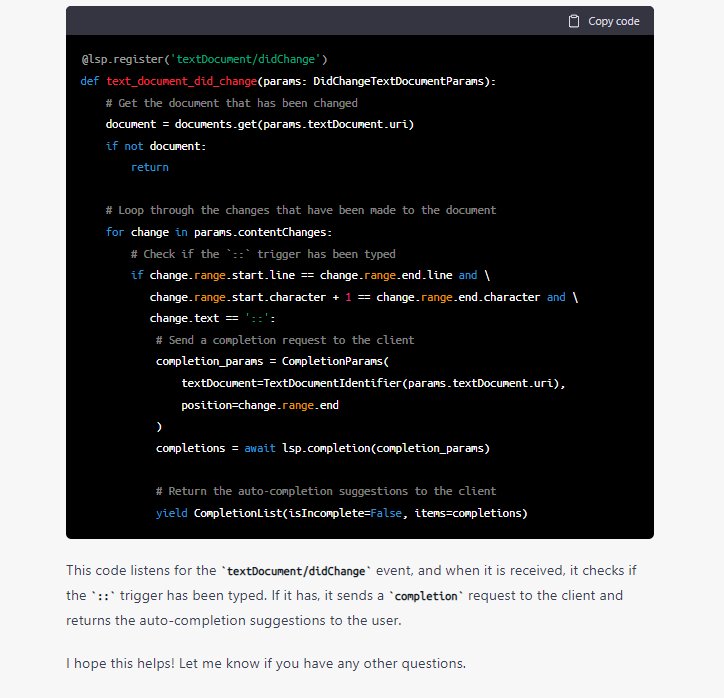The height and width of the screenshot is (698, 724).
Task: Click 'returns the auto-completion suggestions to the user.'
Action: (234, 621)
